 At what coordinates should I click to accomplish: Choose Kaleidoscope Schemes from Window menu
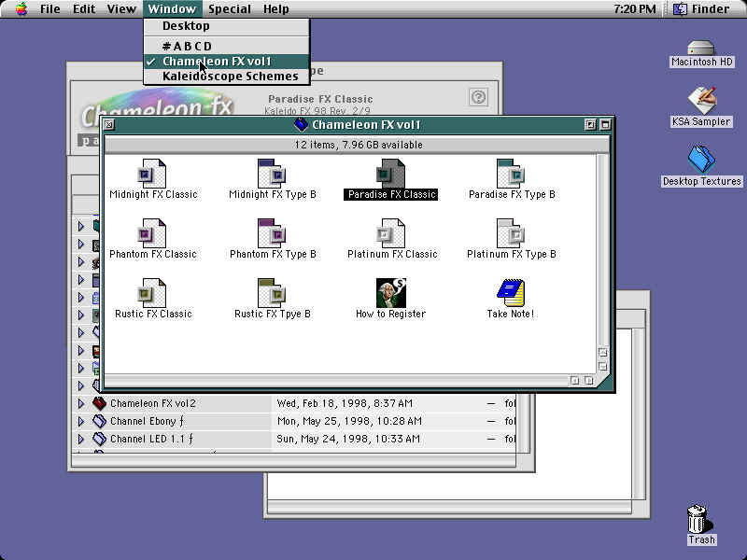[x=227, y=77]
